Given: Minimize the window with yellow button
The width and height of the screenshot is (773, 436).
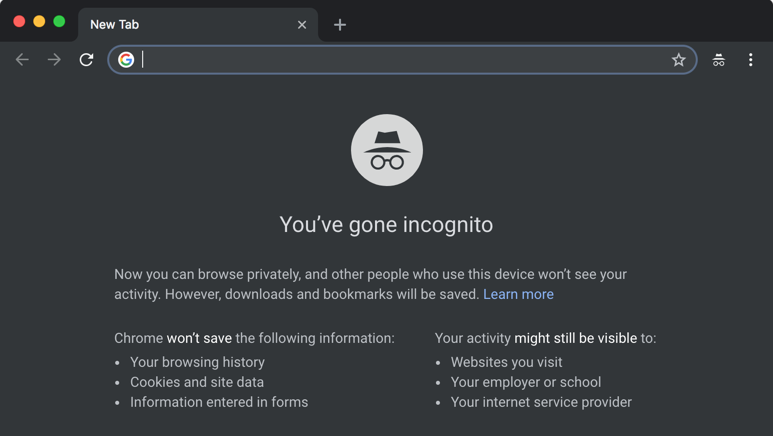Looking at the screenshot, I should coord(39,21).
